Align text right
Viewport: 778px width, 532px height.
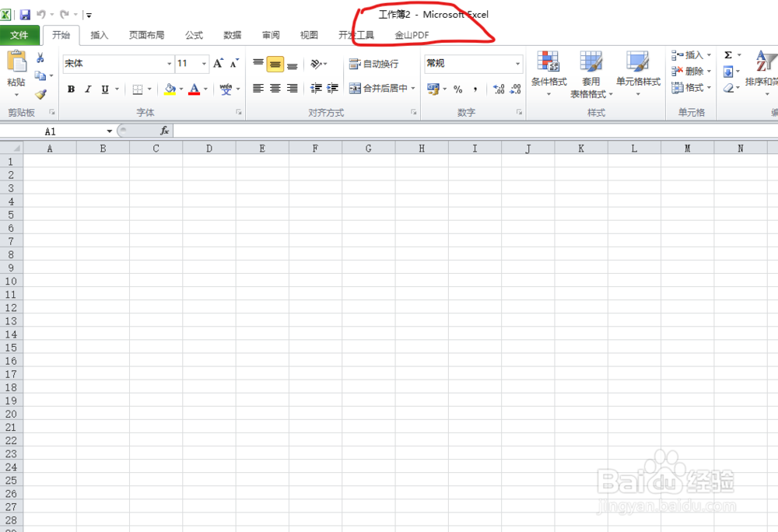(293, 88)
